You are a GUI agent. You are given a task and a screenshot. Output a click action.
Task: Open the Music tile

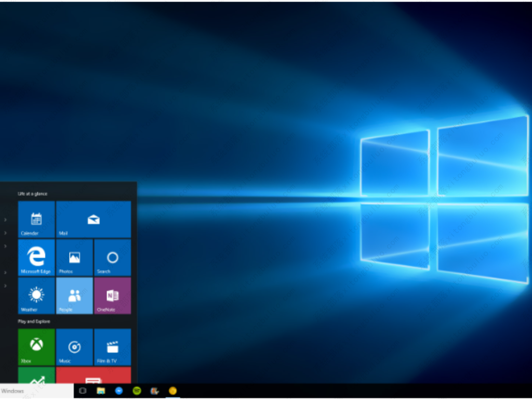coord(74,347)
